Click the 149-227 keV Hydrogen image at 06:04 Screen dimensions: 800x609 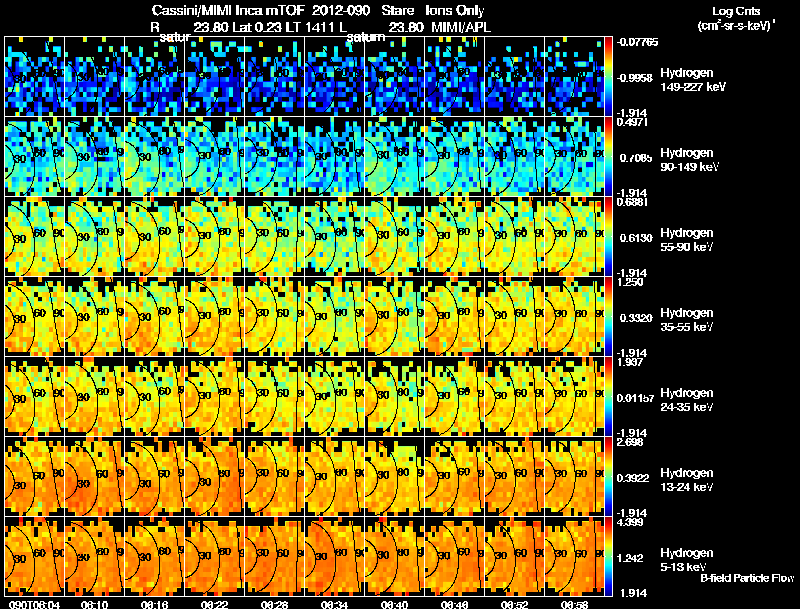point(35,77)
